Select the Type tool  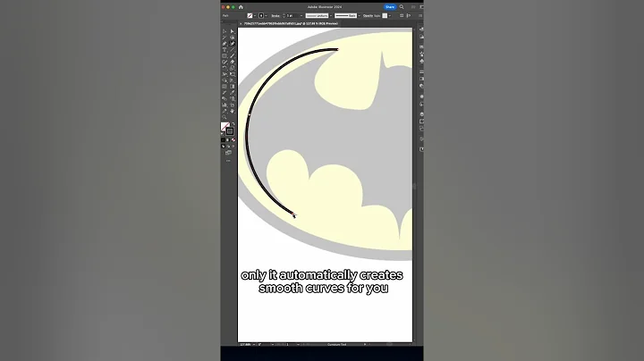click(x=225, y=49)
